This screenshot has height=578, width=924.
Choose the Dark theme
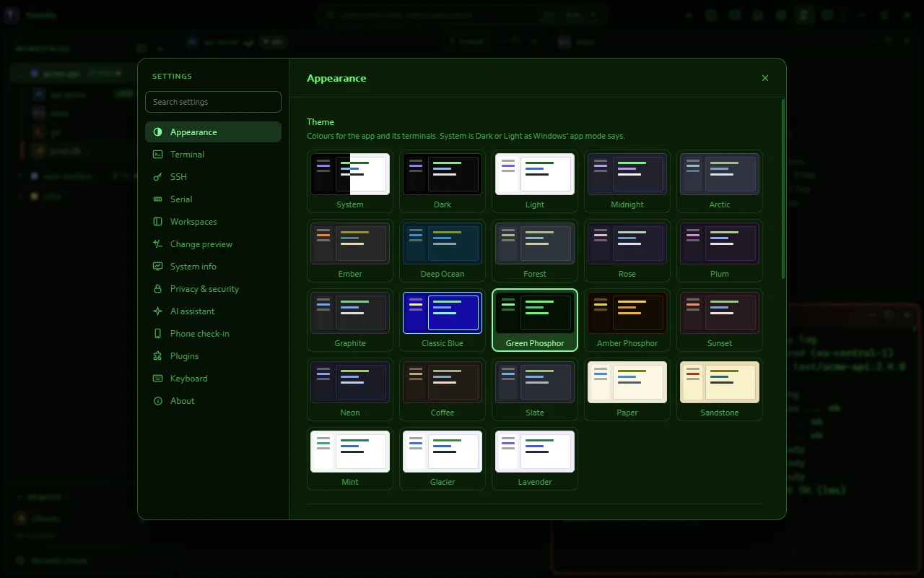coord(443,181)
